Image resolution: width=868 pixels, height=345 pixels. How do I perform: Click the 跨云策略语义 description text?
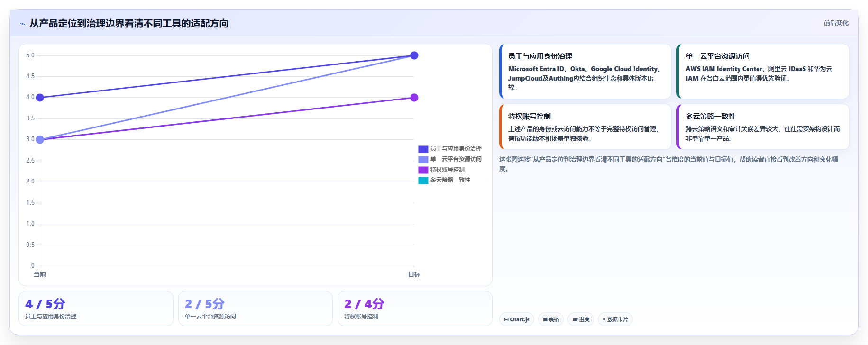coord(763,134)
